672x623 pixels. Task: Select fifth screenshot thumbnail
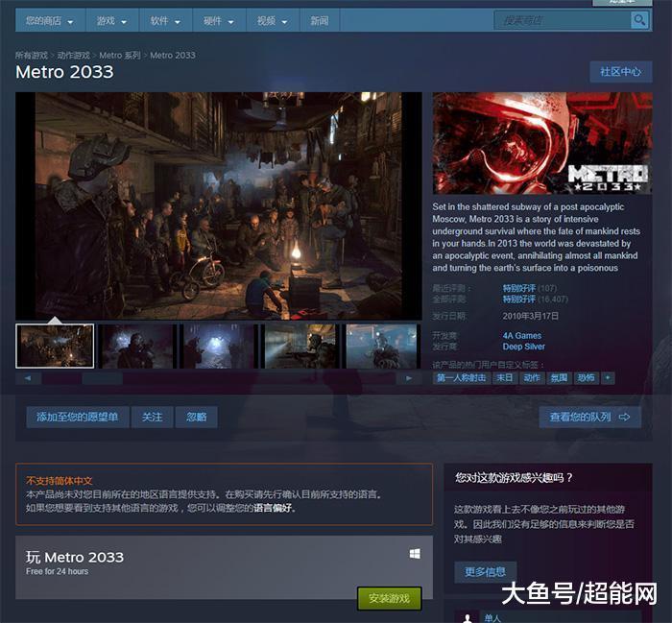(x=383, y=346)
